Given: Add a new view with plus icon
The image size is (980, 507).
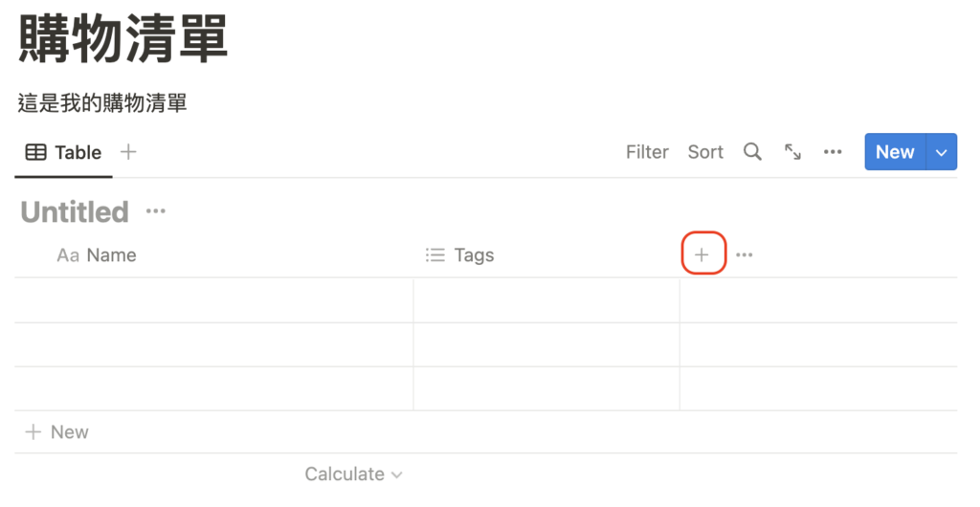Looking at the screenshot, I should (128, 152).
